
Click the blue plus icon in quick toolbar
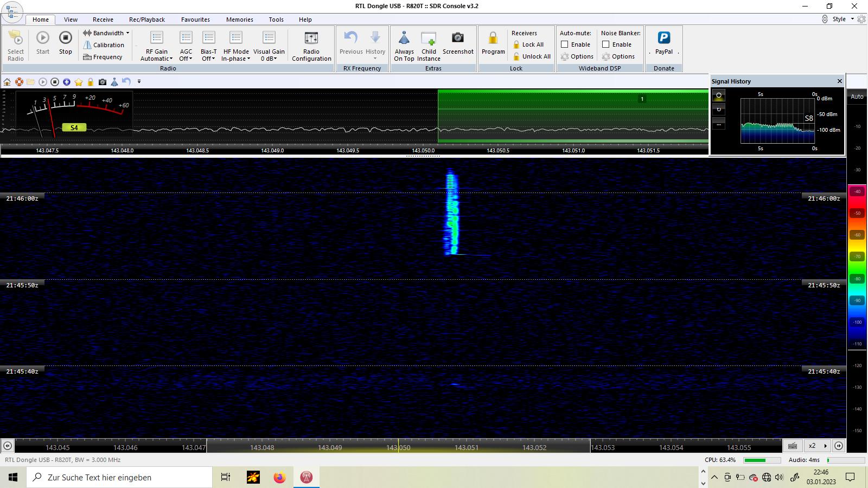click(67, 82)
